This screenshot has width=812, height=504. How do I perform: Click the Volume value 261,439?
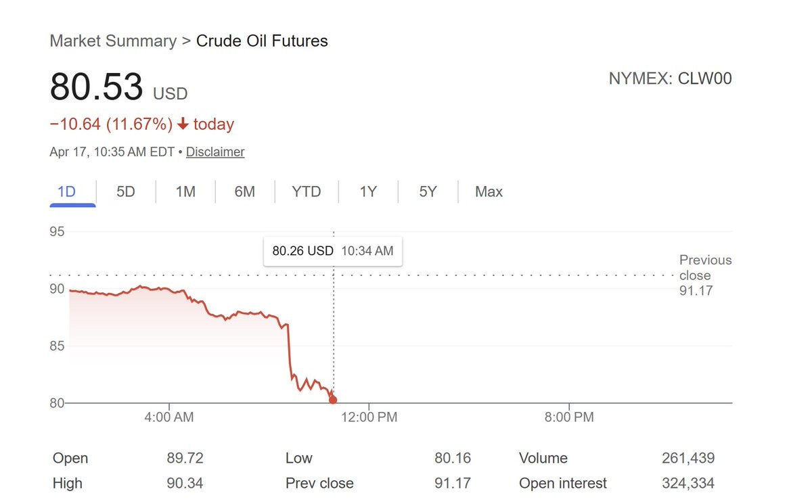(687, 458)
